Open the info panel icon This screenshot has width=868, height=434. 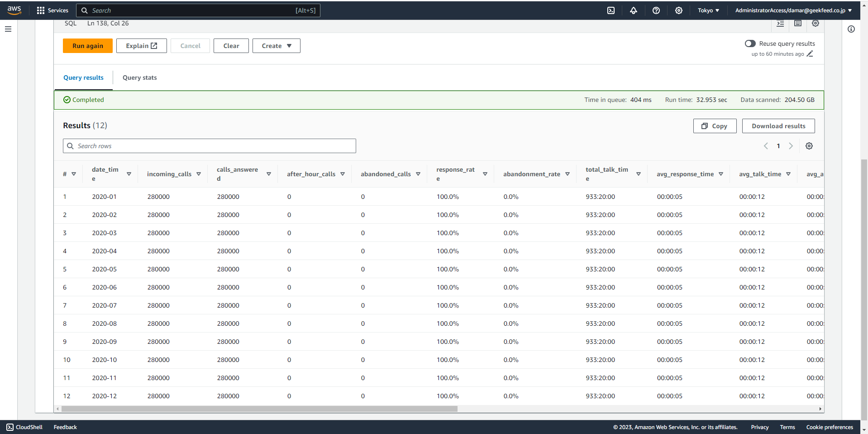851,29
